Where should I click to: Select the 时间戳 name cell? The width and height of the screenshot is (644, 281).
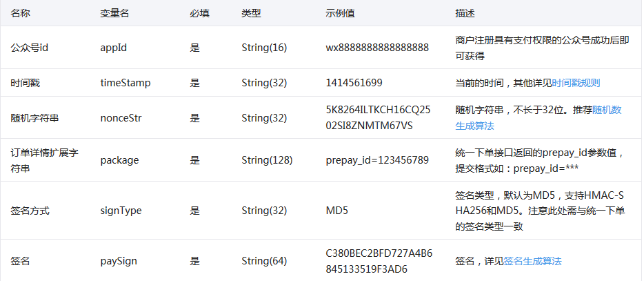click(x=25, y=83)
